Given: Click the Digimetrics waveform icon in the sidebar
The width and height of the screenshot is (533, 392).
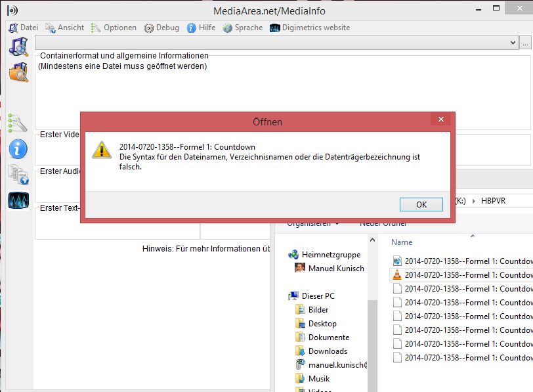Looking at the screenshot, I should (x=18, y=200).
